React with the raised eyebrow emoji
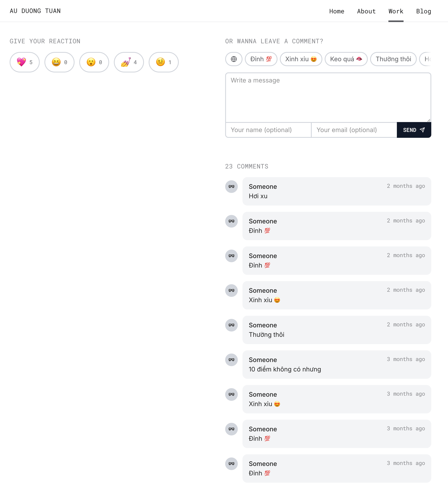Screen dimensions: 448x487 pos(164,62)
